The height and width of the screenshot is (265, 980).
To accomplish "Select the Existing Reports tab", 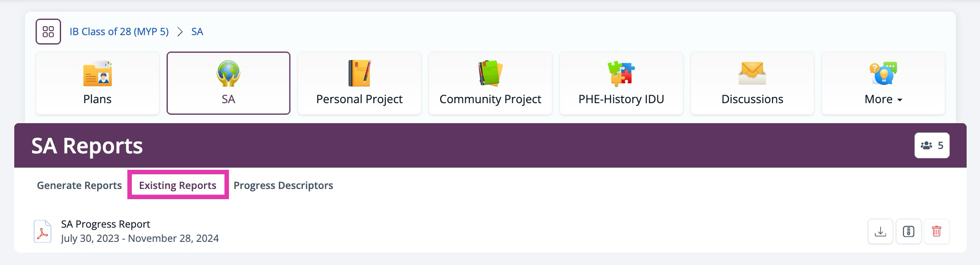I will click(x=178, y=185).
